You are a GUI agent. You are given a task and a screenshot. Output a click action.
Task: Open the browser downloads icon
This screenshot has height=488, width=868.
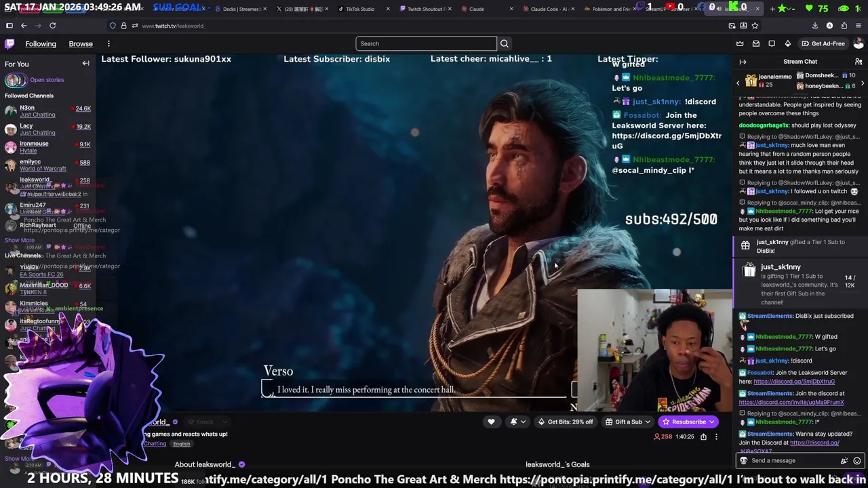(815, 26)
